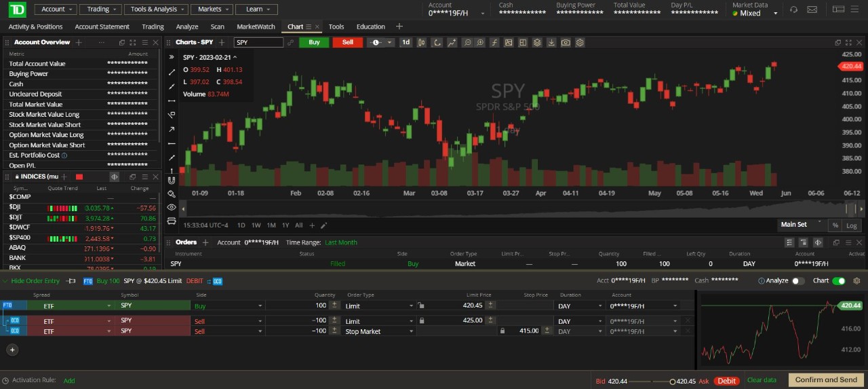This screenshot has width=868, height=389.
Task: Open the Education tab
Action: point(370,26)
